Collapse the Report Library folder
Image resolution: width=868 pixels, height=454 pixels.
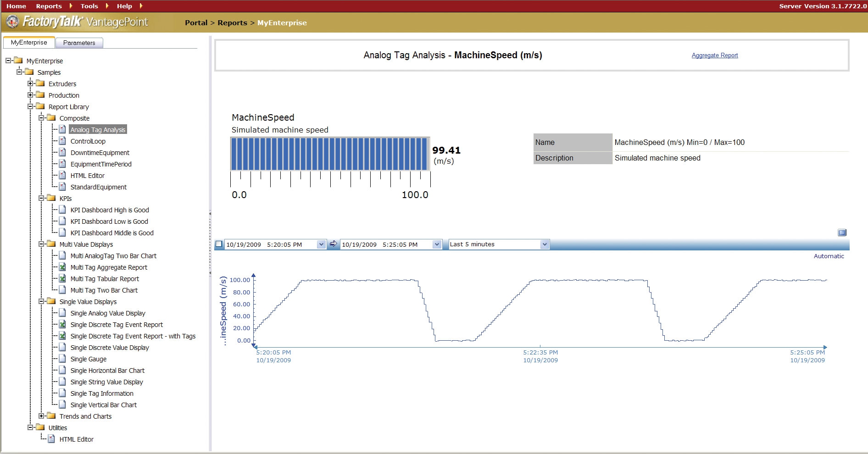[x=30, y=106]
